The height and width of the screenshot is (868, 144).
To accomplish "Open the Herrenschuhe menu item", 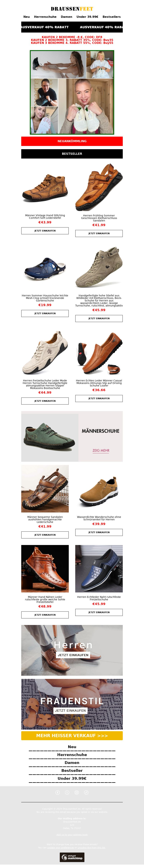I will coord(45,17).
